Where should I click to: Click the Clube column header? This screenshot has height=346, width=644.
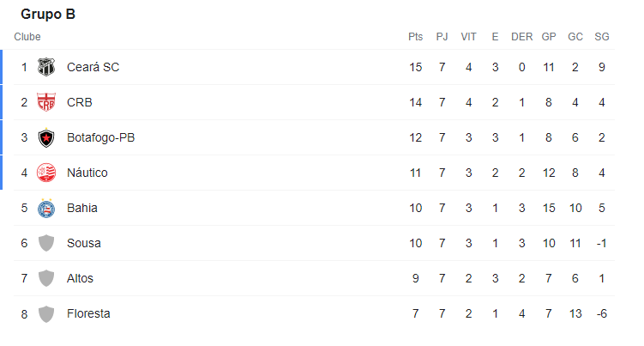(x=27, y=37)
